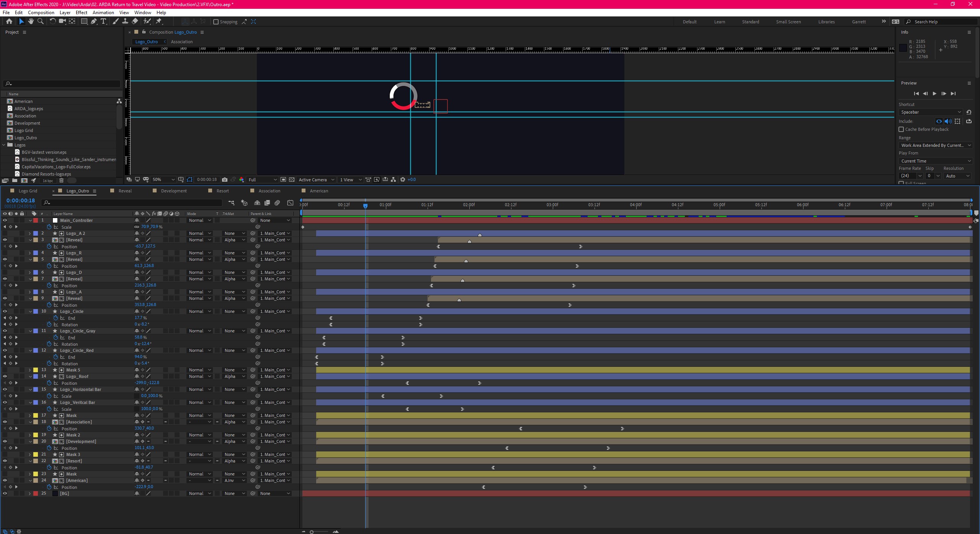
Task: Expand the Logo_A 2 layer twirl
Action: coord(29,233)
